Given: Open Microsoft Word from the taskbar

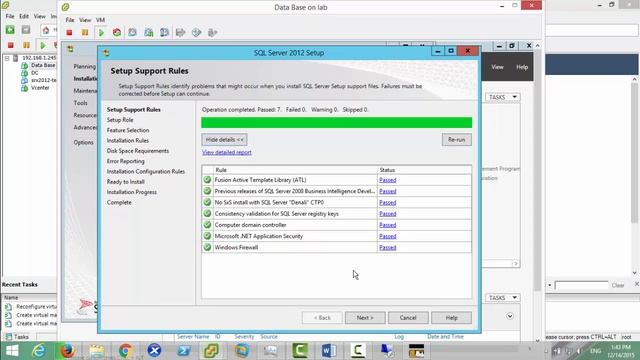Looking at the screenshot, I should (329, 351).
